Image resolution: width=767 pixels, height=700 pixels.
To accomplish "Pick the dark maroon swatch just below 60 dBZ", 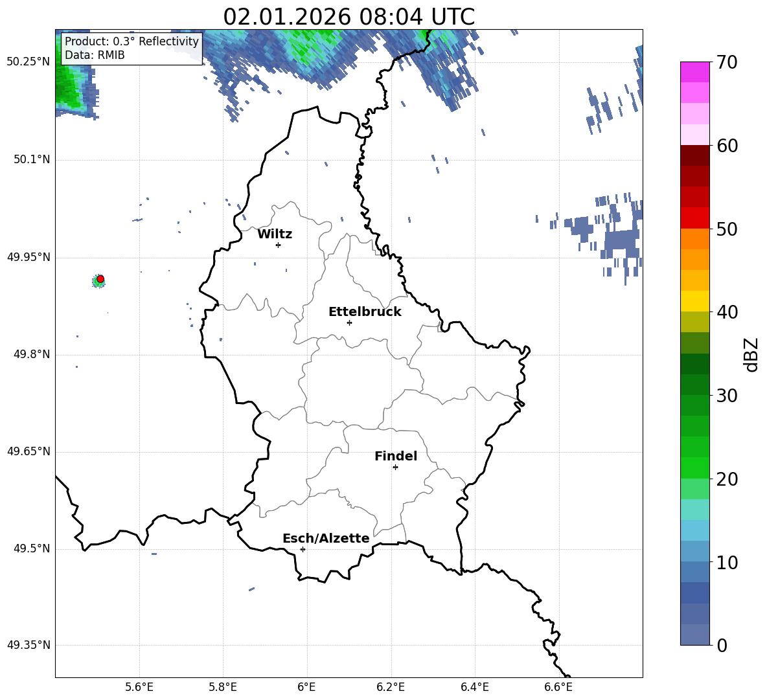I will point(694,155).
